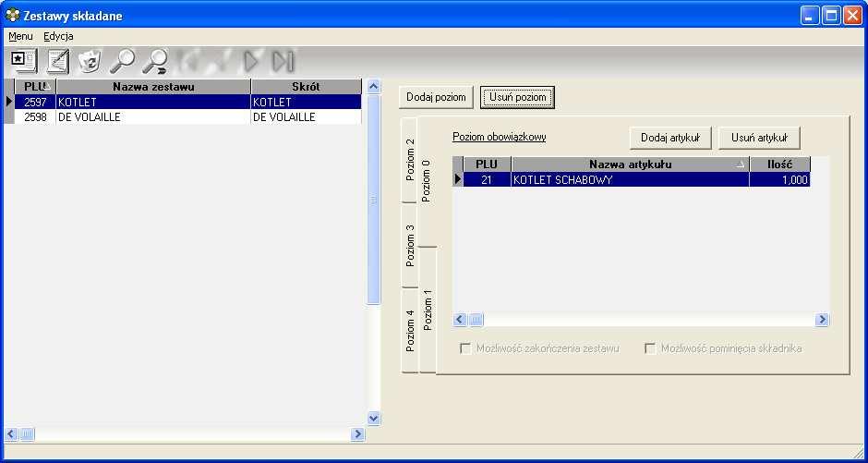Click the Ilość column header
The image size is (868, 463).
[779, 164]
